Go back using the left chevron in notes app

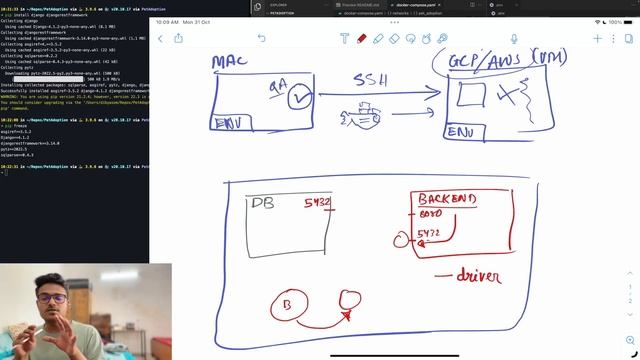click(160, 39)
